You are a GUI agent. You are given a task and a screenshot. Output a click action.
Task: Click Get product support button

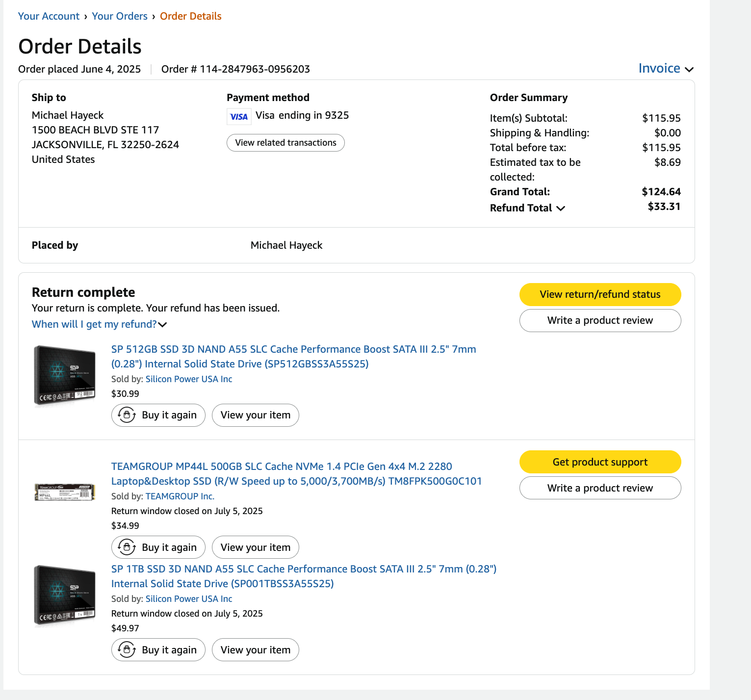600,462
